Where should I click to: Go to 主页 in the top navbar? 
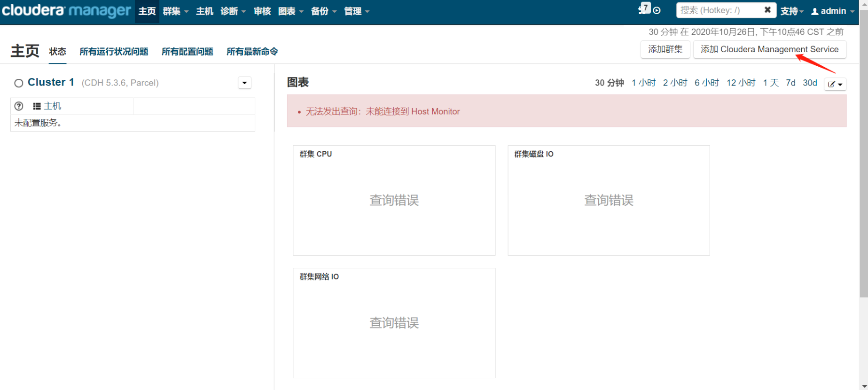pyautogui.click(x=147, y=11)
